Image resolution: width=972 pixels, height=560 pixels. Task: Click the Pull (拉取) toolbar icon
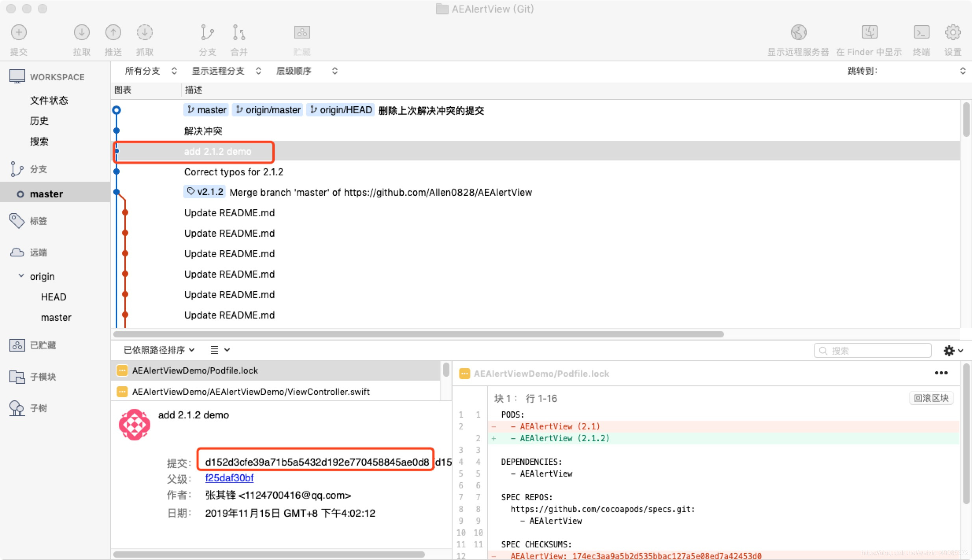click(81, 33)
